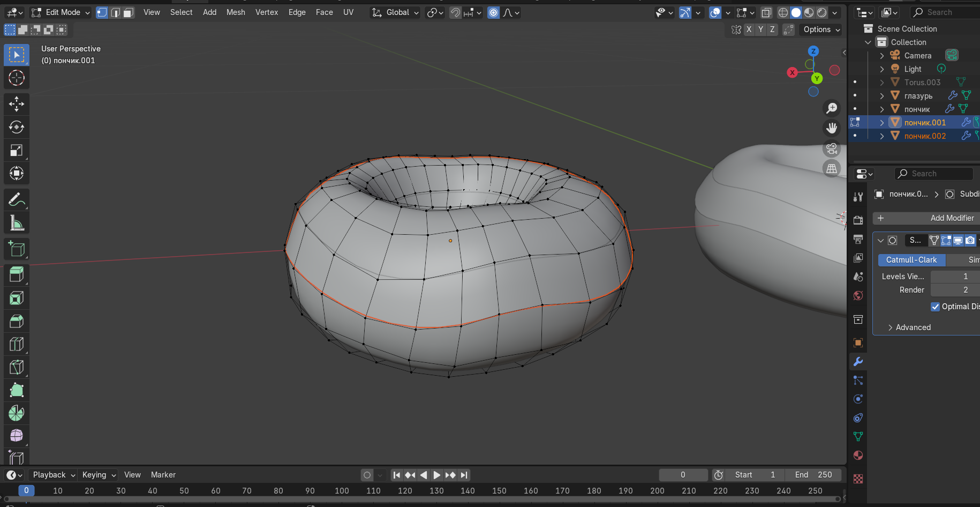980x507 pixels.
Task: Open the Material properties tab
Action: 858,456
